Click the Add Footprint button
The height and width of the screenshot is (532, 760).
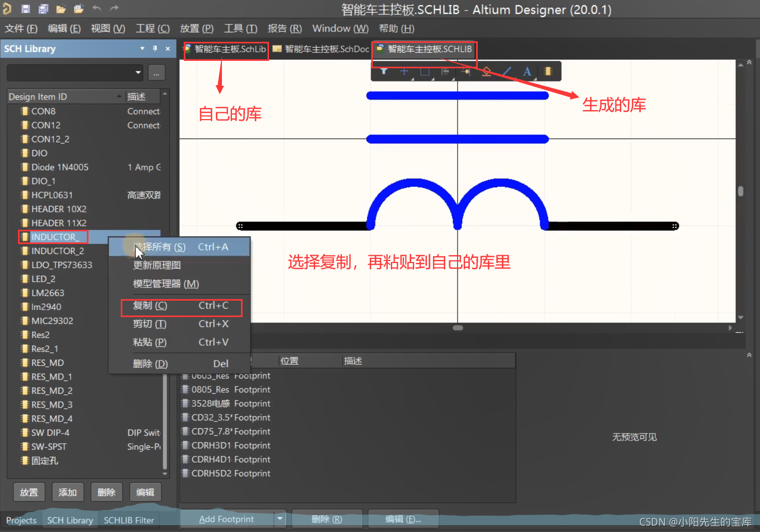point(227,519)
